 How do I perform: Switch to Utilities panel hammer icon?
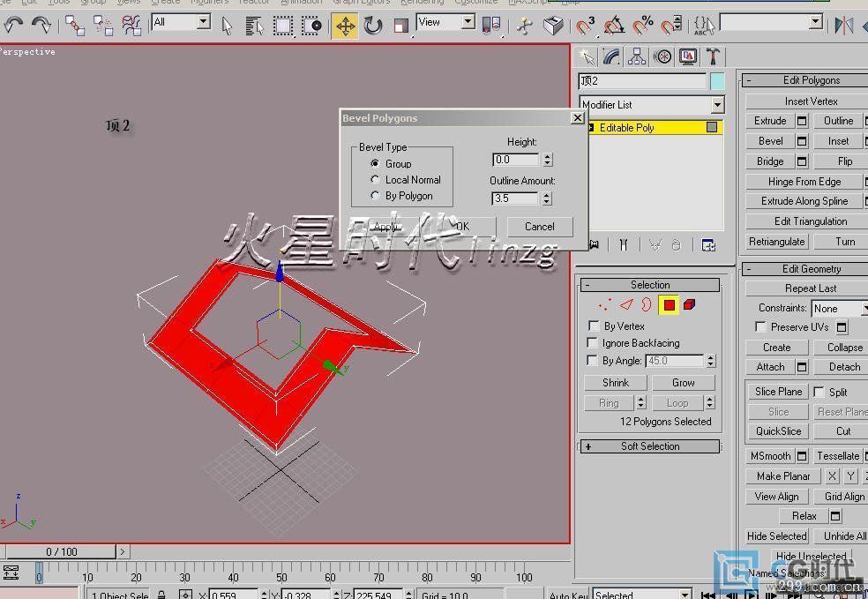pyautogui.click(x=713, y=57)
